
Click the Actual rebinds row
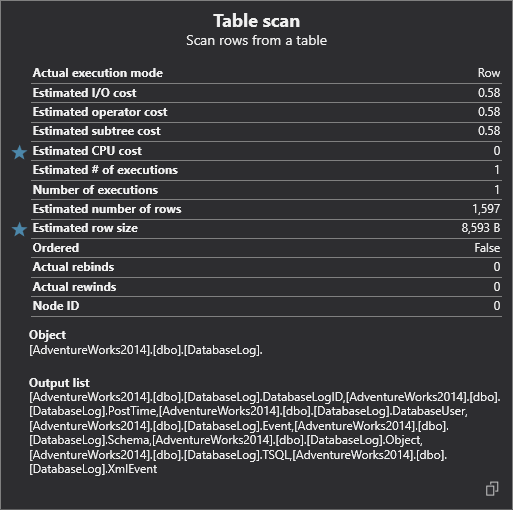pyautogui.click(x=266, y=267)
